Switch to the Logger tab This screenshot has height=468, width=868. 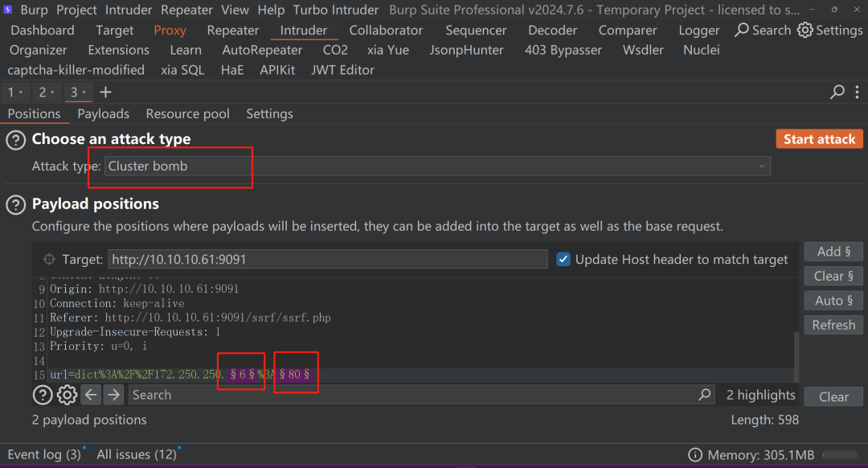click(699, 31)
